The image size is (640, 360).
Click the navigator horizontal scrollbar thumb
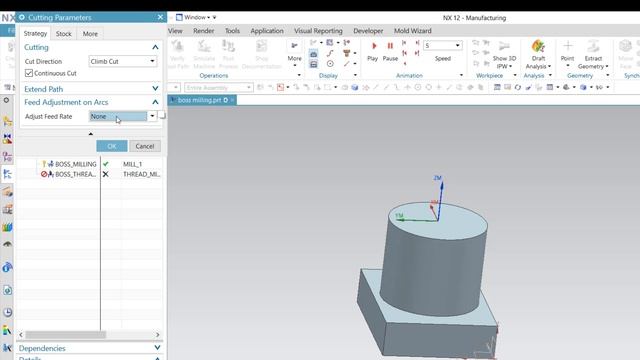tap(66, 335)
